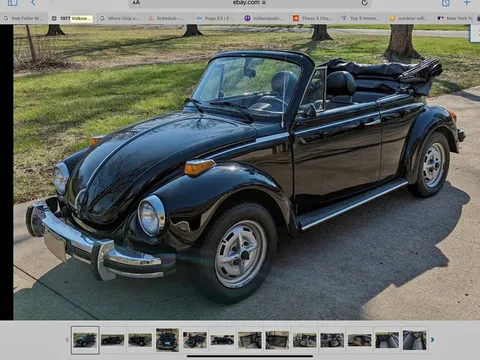Image resolution: width=480 pixels, height=360 pixels.
Task: Open the Indianapolis tab
Action: click(x=265, y=18)
